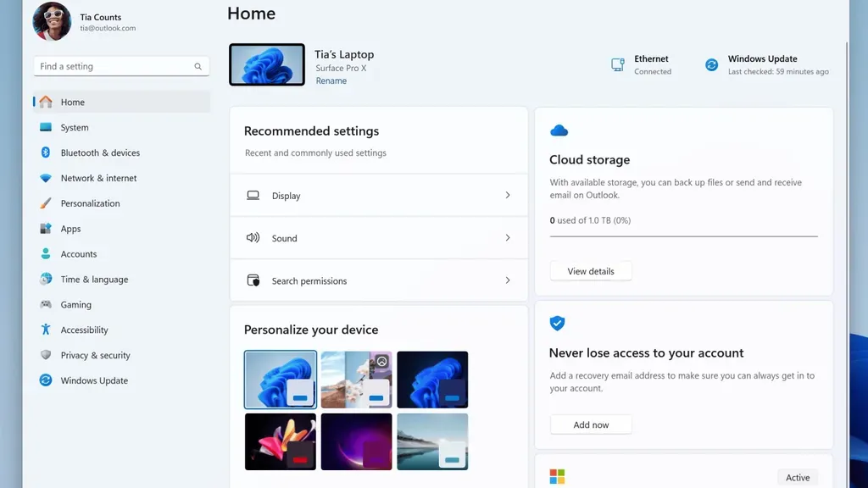868x488 pixels.
Task: Click the Windows Update icon in sidebar
Action: pyautogui.click(x=46, y=380)
